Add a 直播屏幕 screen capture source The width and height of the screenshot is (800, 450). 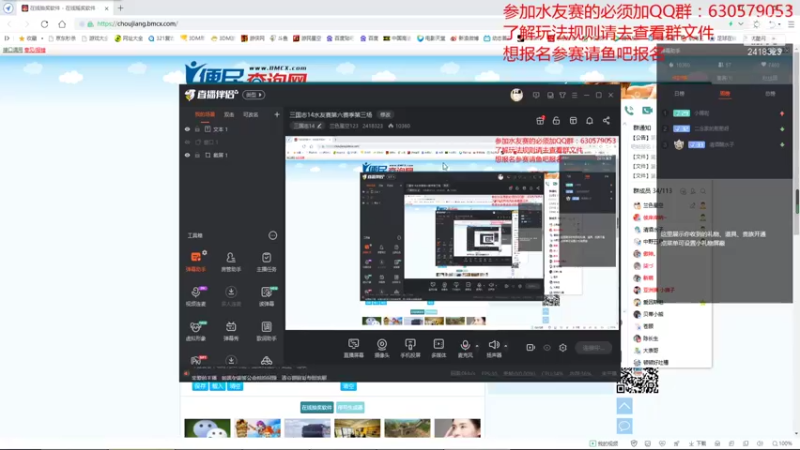[354, 348]
